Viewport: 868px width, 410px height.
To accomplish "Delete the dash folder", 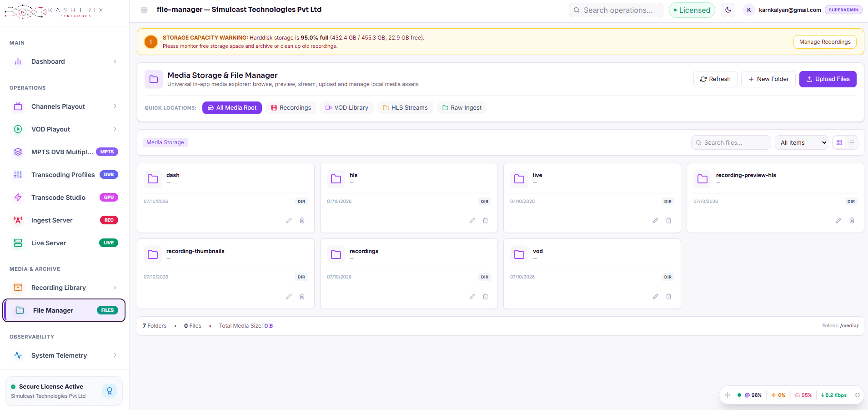I will click(x=302, y=221).
